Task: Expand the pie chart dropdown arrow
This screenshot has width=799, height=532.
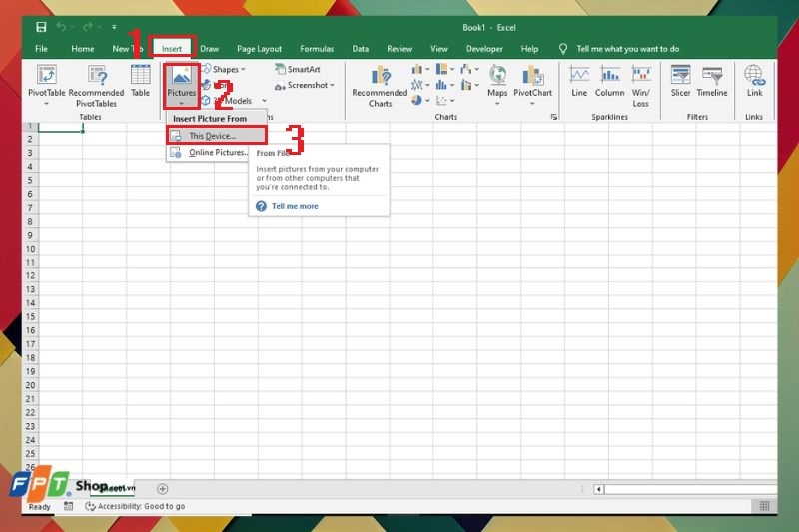Action: coord(427,100)
